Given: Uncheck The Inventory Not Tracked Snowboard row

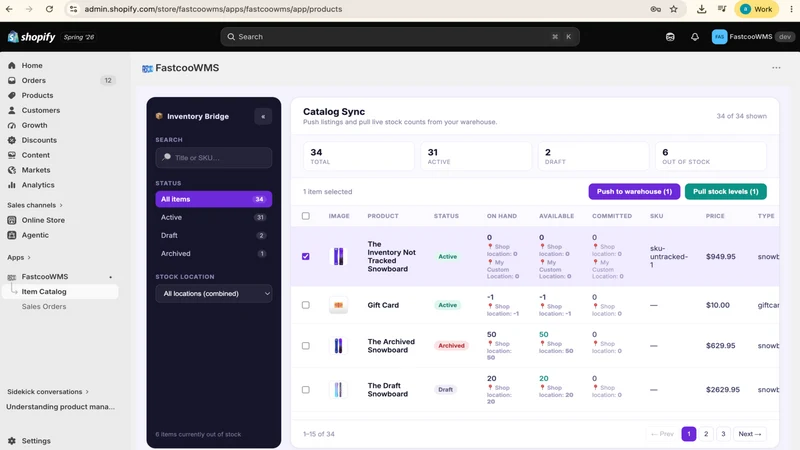Looking at the screenshot, I should 306,256.
